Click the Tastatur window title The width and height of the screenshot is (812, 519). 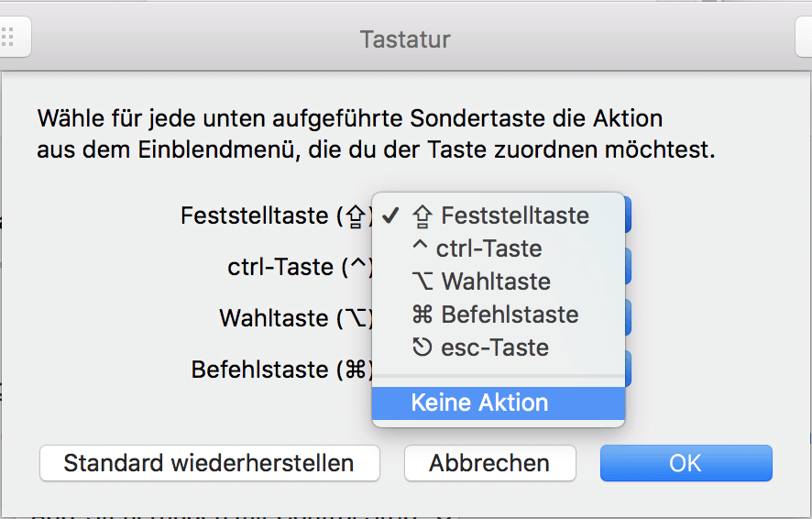click(405, 39)
